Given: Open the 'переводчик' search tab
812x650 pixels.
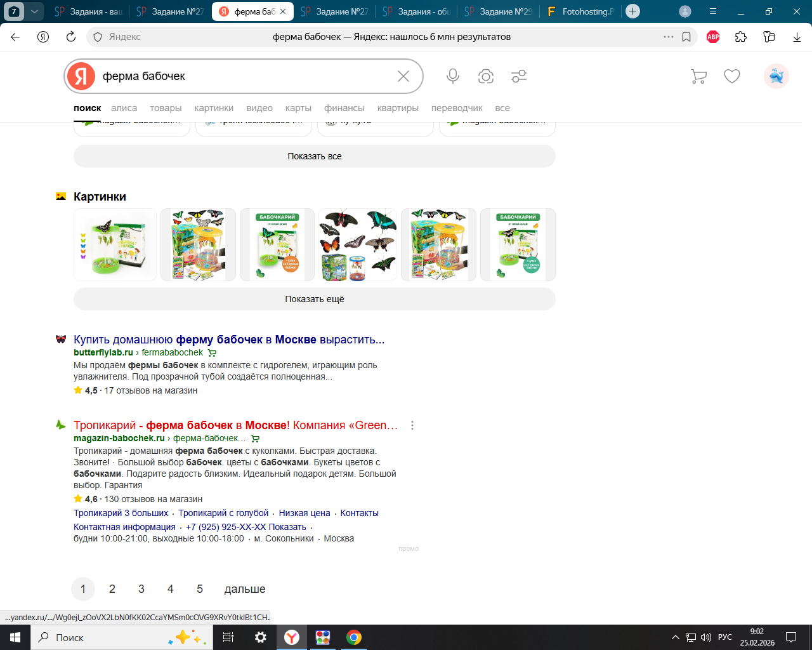Looking at the screenshot, I should 457,108.
